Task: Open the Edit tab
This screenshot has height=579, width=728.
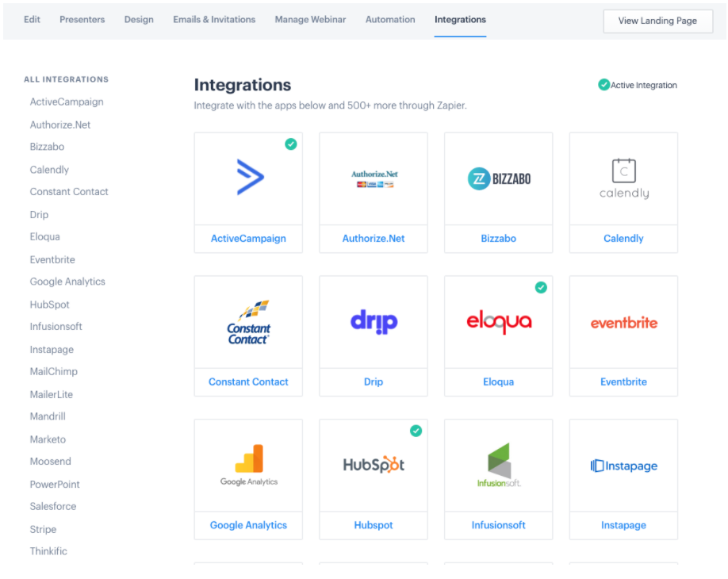Action: pyautogui.click(x=32, y=20)
